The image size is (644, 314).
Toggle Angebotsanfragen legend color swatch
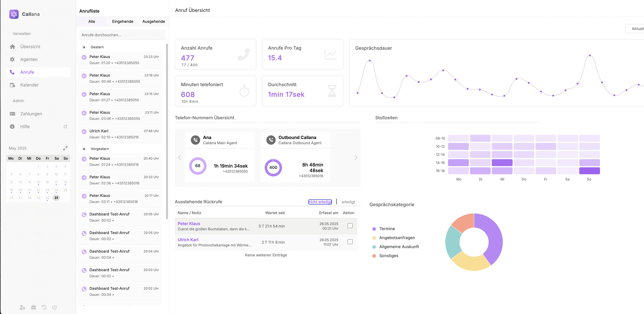click(x=374, y=238)
